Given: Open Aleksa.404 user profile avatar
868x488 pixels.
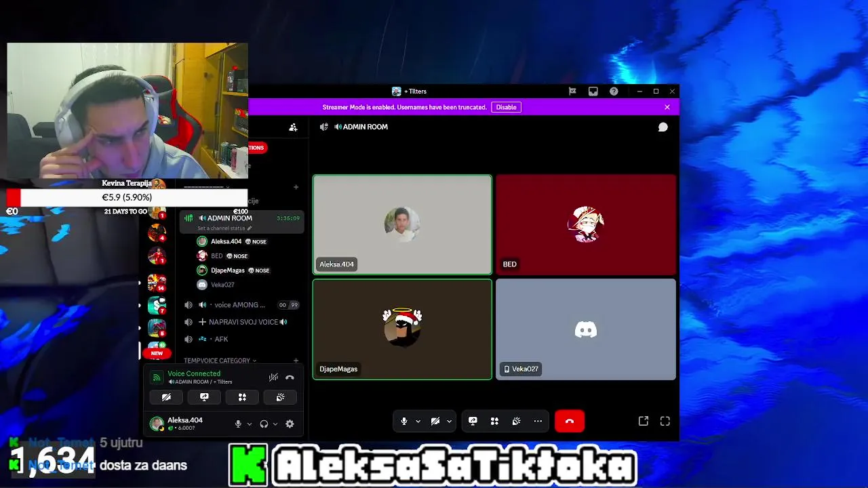Looking at the screenshot, I should (x=157, y=424).
